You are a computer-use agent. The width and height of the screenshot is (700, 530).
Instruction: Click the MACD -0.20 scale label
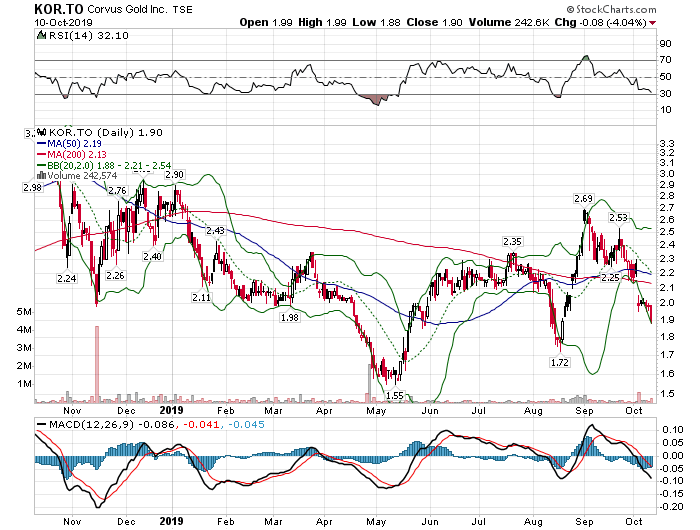[671, 506]
